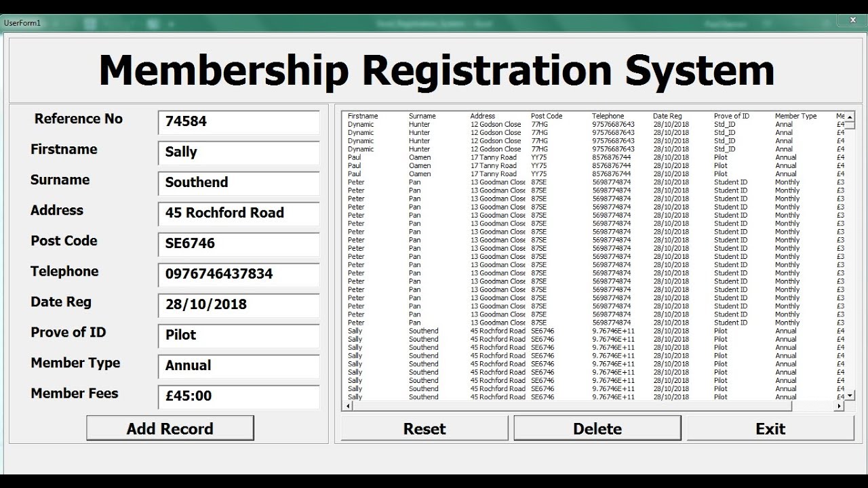Click the Delete button
This screenshot has width=868, height=488.
click(597, 428)
